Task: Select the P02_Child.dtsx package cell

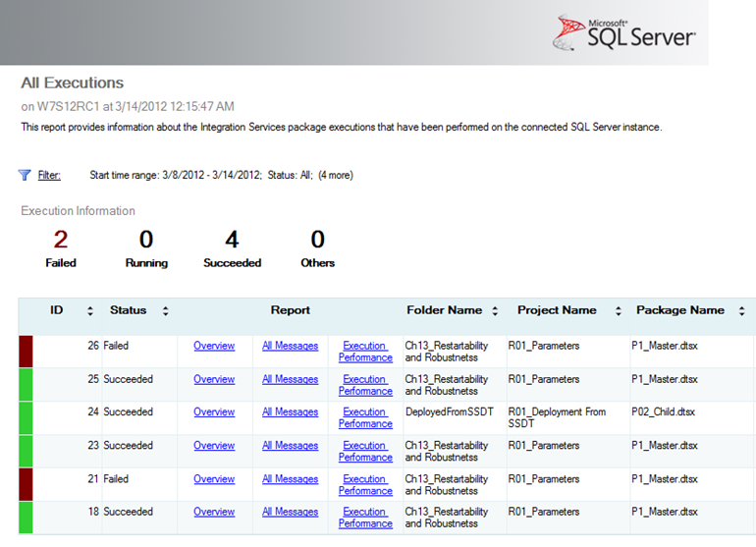Action: click(x=663, y=412)
